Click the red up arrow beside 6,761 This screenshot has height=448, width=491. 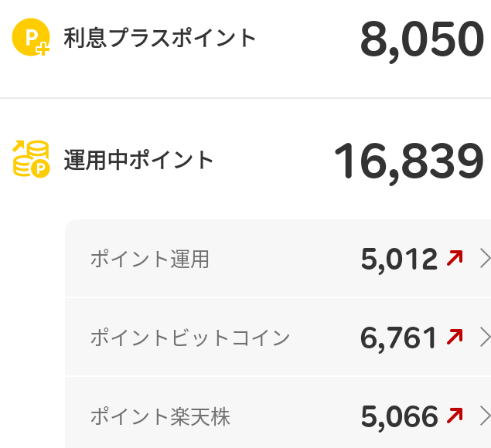[455, 337]
